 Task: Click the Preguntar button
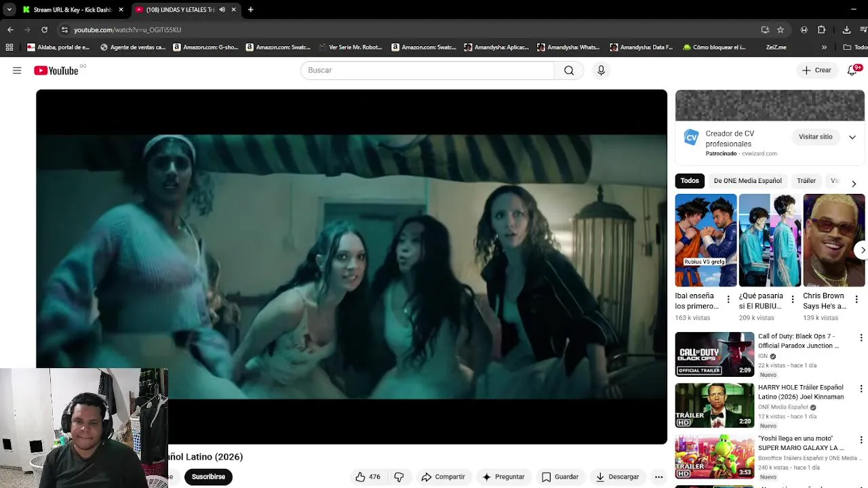502,477
